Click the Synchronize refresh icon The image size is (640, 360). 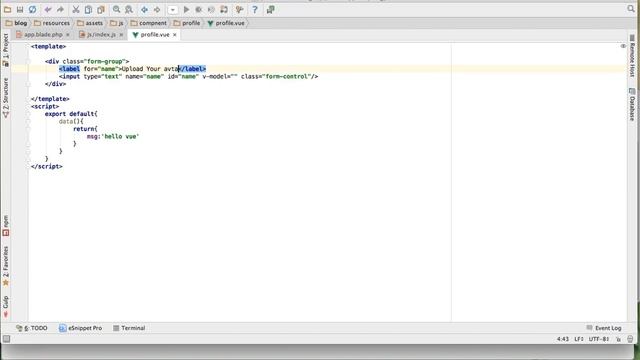32,9
